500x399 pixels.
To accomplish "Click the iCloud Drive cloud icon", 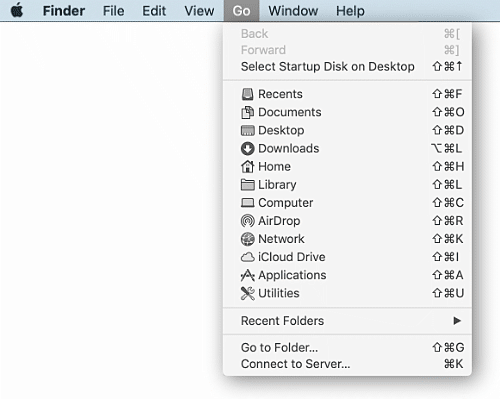I will 247,257.
